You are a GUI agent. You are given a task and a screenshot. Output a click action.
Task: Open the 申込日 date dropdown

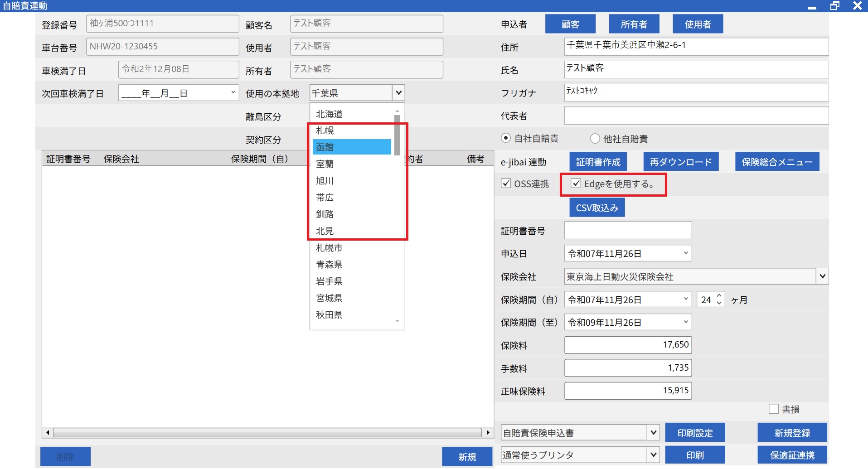(685, 253)
